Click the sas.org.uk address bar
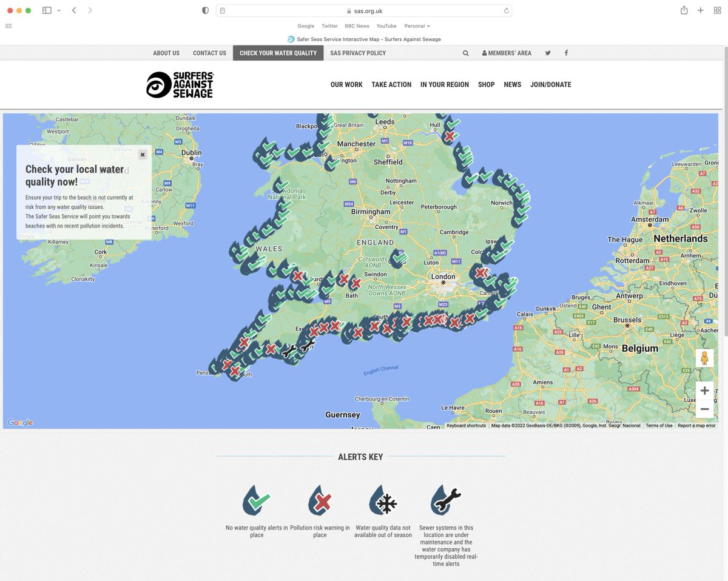728x581 pixels. pos(364,10)
